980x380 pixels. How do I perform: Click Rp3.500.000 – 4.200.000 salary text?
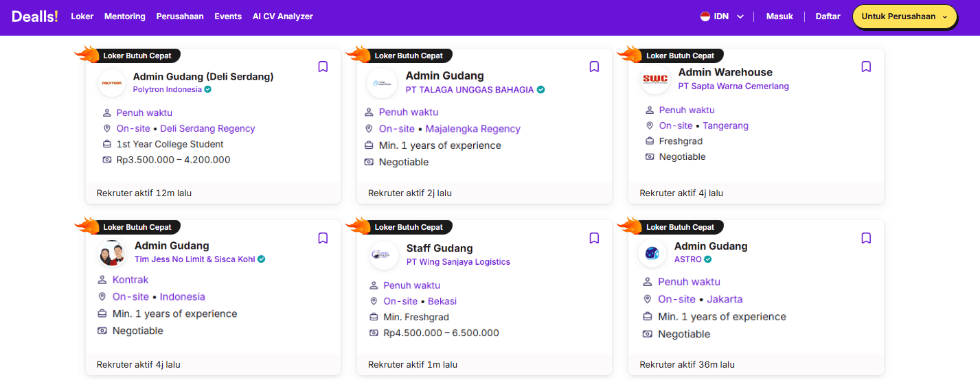click(173, 160)
